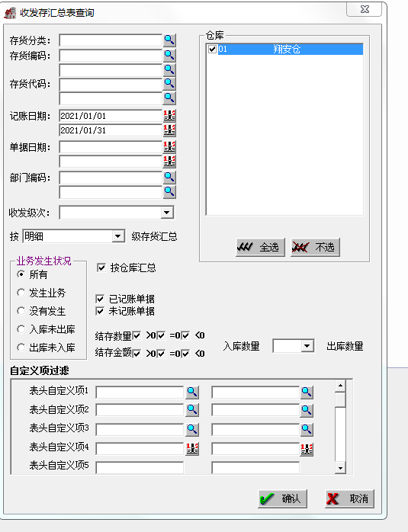408x532 pixels.
Task: Click magnifier beside first 部门编码 field
Action: click(169, 177)
